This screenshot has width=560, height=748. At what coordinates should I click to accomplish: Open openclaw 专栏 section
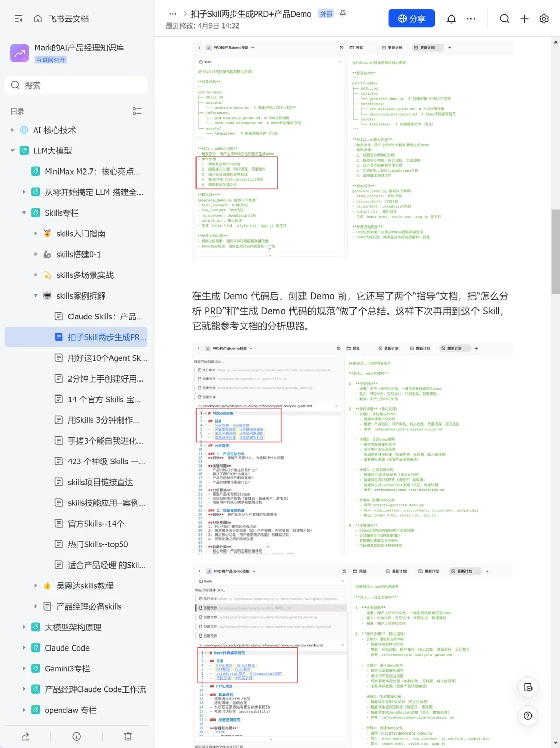click(71, 710)
